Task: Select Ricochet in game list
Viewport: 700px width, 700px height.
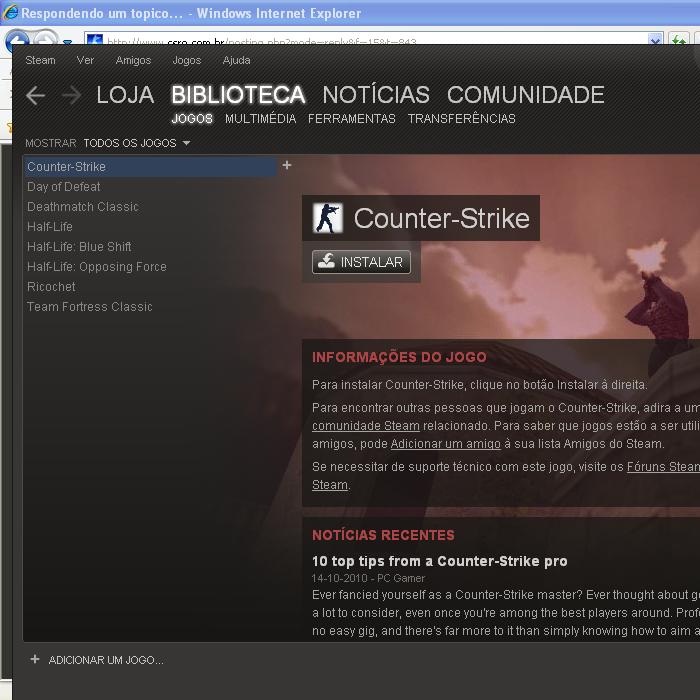Action: (x=150, y=287)
